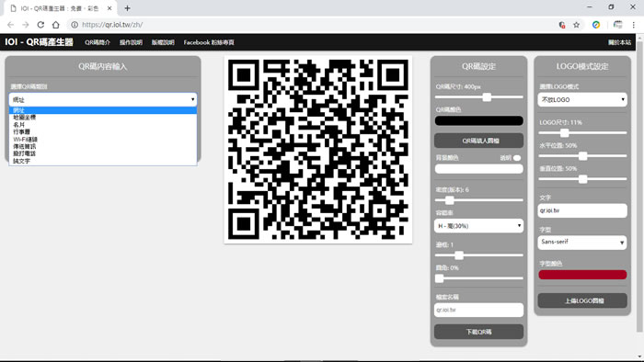Viewport: 644px width, 362px height.
Task: Open the browser profile icon
Action: click(x=617, y=25)
